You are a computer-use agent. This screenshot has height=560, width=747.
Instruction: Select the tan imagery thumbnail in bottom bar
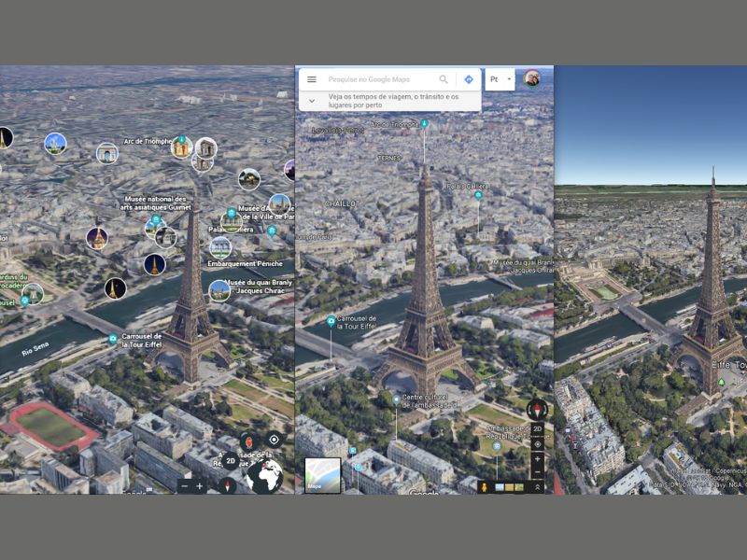point(509,487)
